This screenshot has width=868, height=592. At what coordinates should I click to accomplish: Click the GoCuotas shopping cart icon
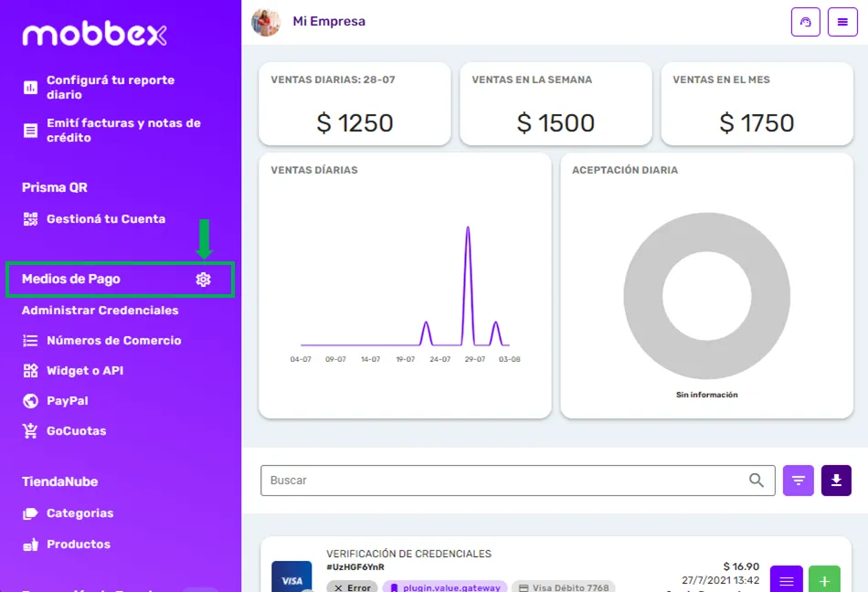pyautogui.click(x=30, y=430)
